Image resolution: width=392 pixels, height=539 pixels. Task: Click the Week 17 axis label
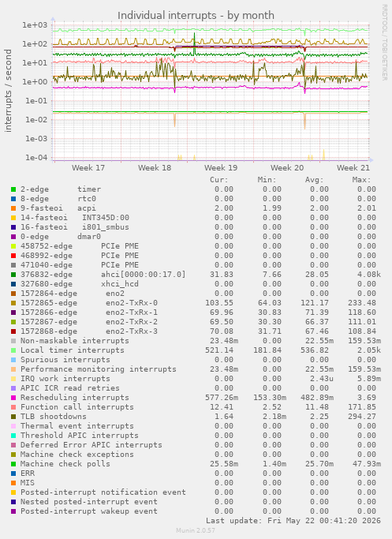[88, 168]
